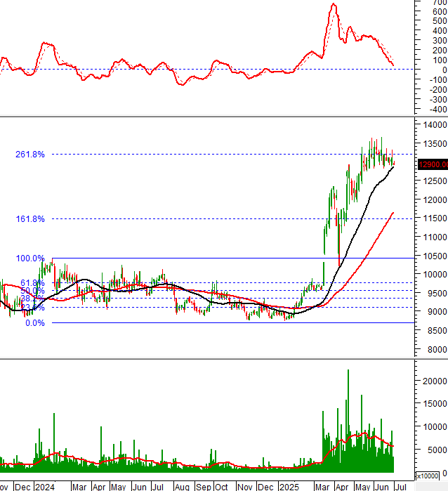The width and height of the screenshot is (448, 491).
Task: Select the 100.0% Fibonacci level label
Action: pyautogui.click(x=30, y=258)
